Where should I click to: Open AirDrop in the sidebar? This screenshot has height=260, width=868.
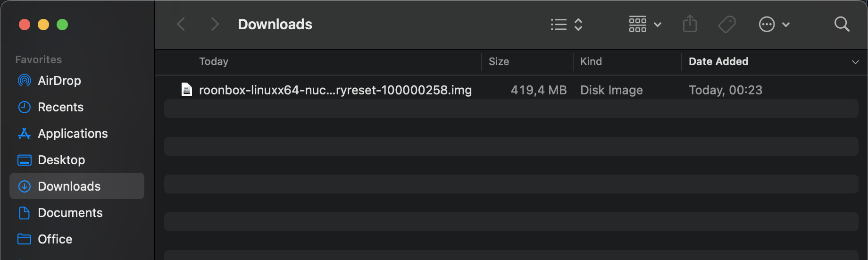click(x=59, y=81)
